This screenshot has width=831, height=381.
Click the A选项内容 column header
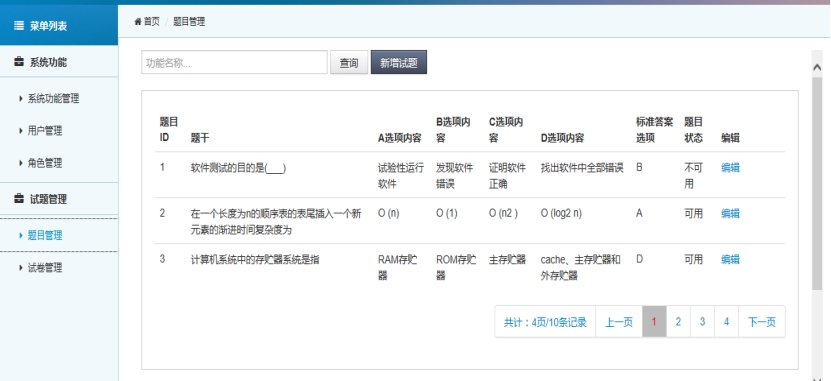point(400,138)
